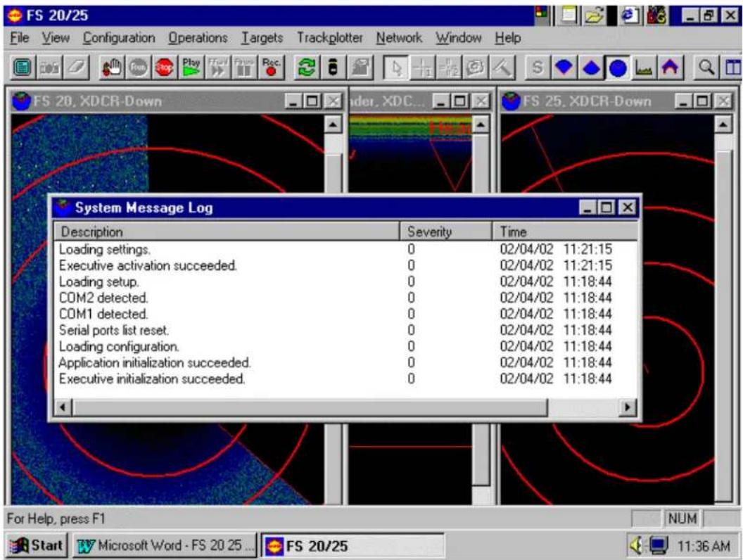Click the fast-forward FFwd toolbar icon

click(218, 68)
